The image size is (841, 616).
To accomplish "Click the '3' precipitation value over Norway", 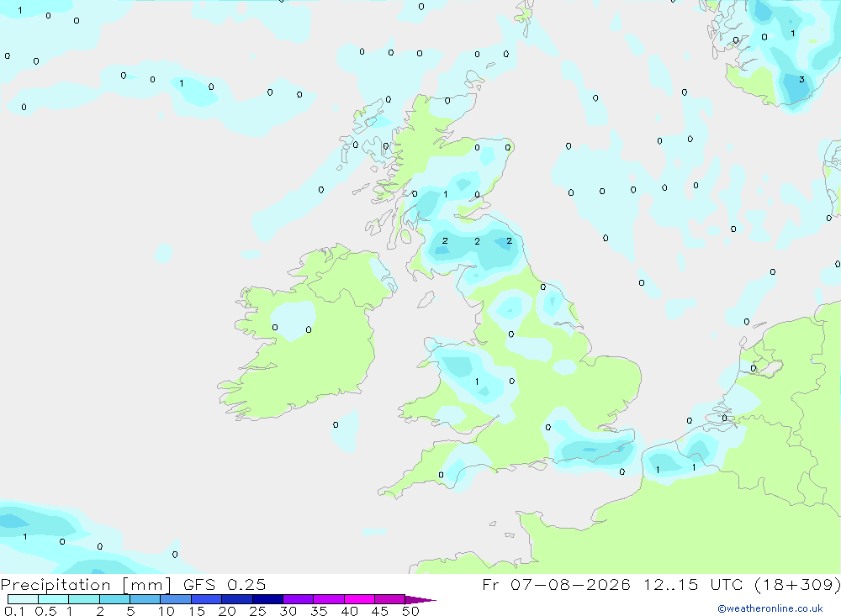I will 801,79.
